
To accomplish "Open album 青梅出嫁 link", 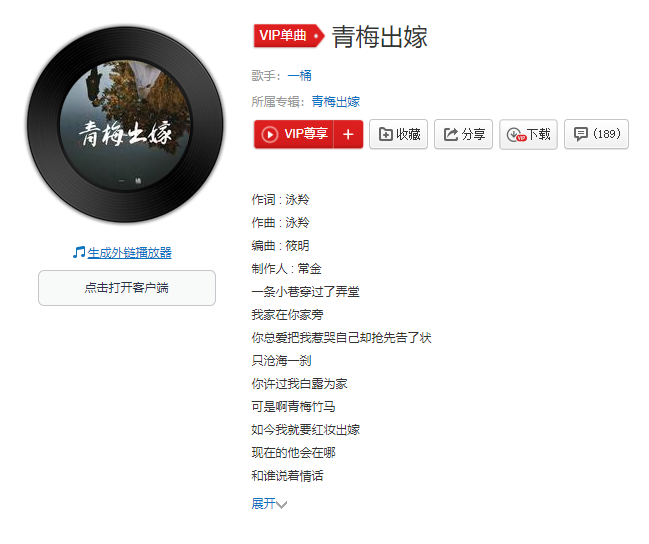I will click(336, 101).
